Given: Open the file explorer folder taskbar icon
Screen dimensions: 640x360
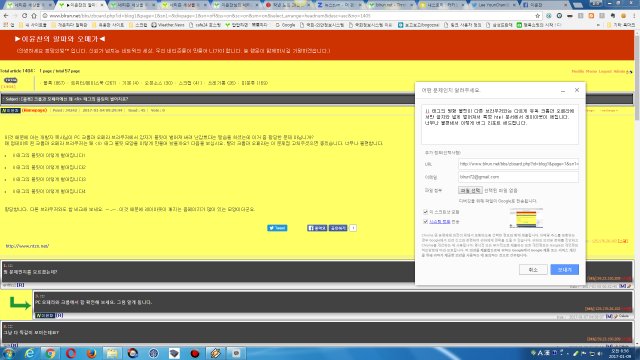Looking at the screenshot, I should (x=112, y=353).
